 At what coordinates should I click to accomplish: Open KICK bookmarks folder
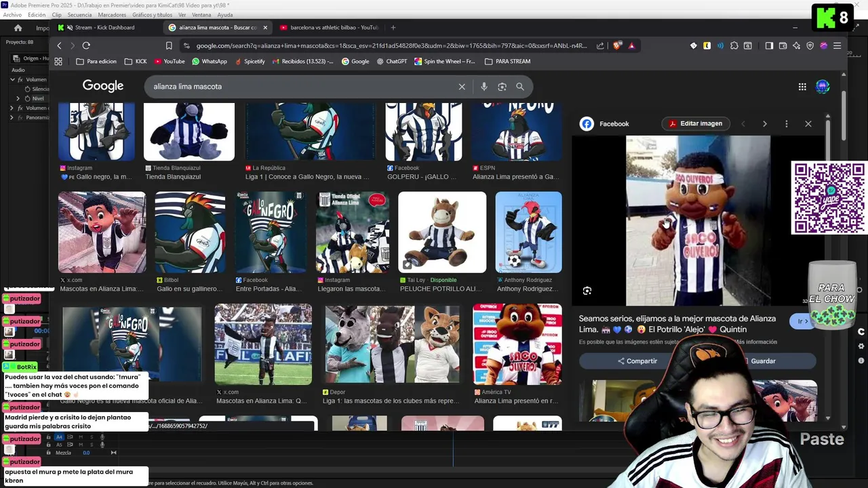tap(136, 62)
